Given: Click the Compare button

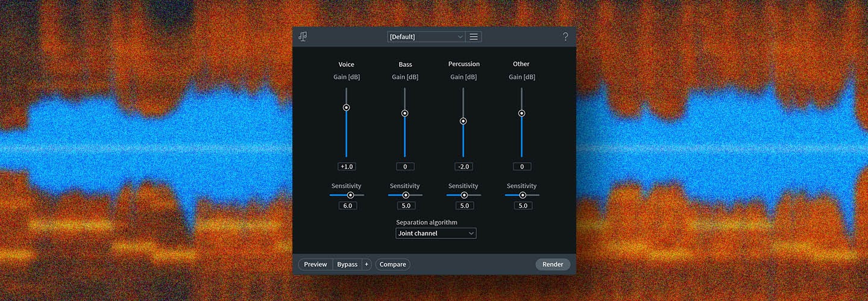Looking at the screenshot, I should pyautogui.click(x=393, y=264).
